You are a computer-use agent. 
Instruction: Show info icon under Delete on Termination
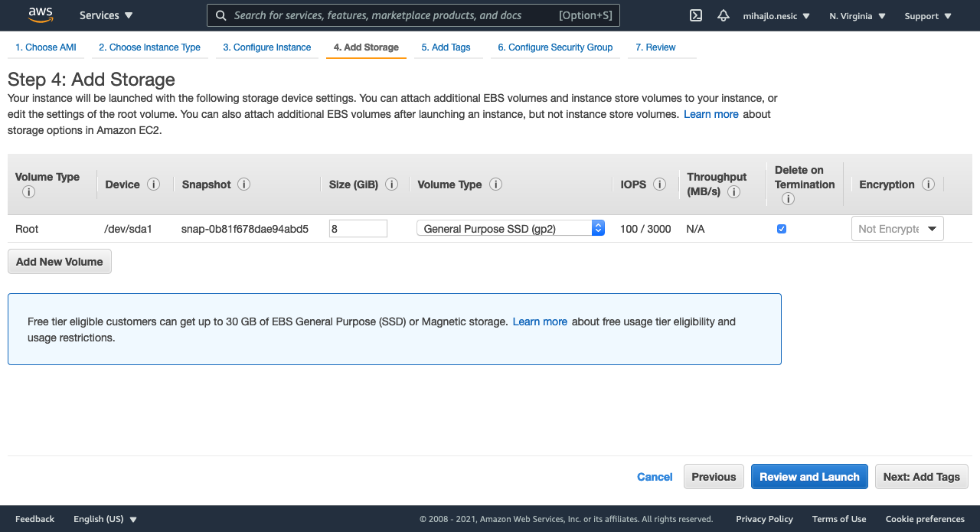tap(788, 199)
